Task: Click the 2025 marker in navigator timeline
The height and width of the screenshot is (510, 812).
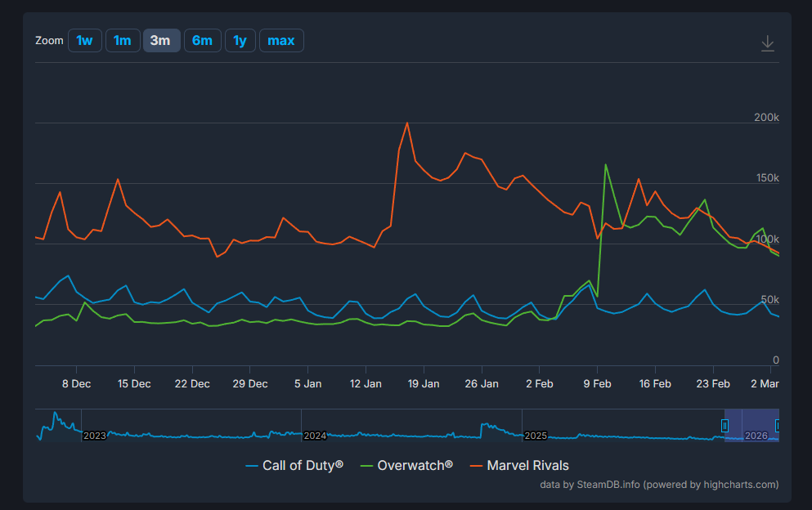Action: (x=536, y=436)
